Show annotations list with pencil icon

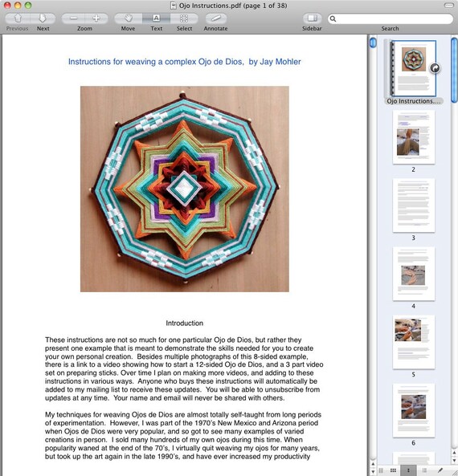(440, 470)
